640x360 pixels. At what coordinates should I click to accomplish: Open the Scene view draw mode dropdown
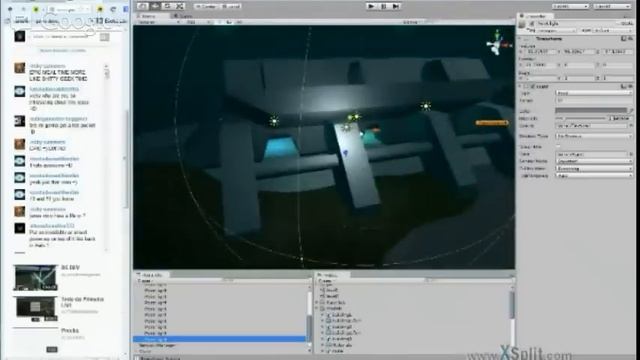pos(158,22)
